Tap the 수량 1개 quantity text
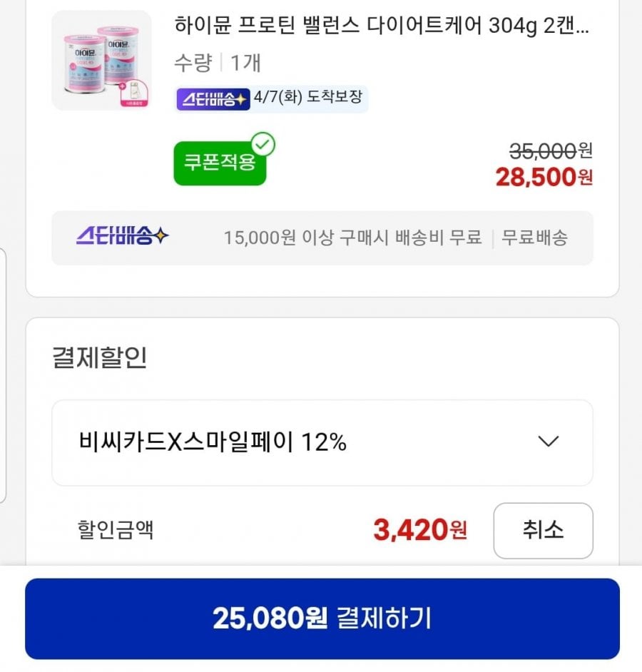Screen dimensions: 642x672 pyautogui.click(x=218, y=63)
